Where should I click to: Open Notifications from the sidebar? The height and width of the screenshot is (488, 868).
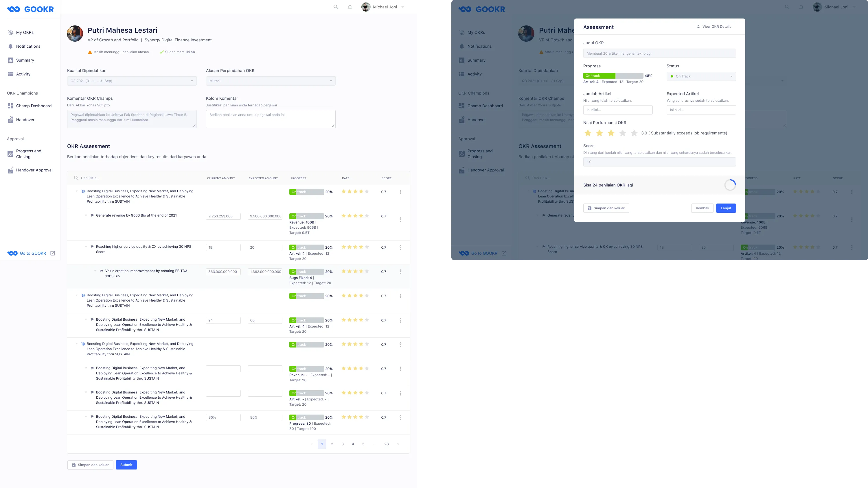10,46
